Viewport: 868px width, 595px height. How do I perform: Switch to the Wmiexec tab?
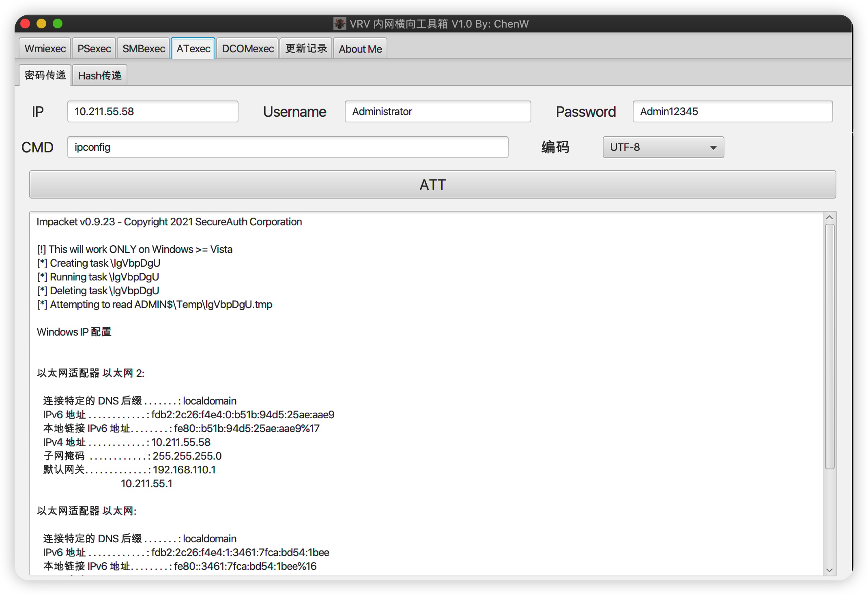click(45, 49)
